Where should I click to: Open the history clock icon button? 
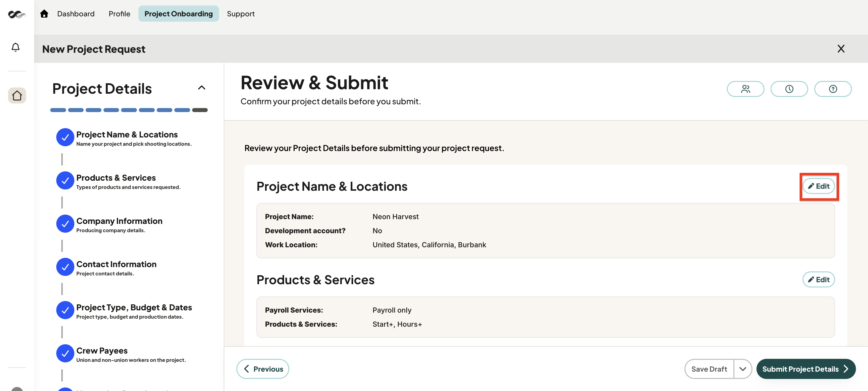pos(789,89)
